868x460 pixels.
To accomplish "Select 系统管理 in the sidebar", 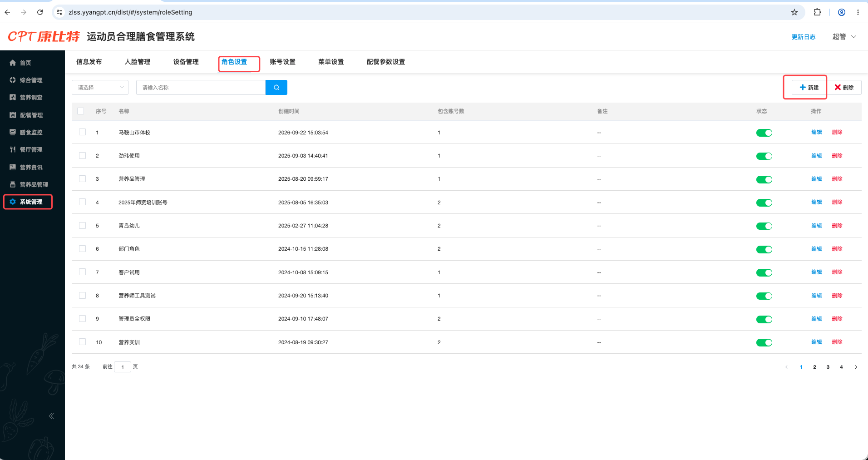I will coord(31,202).
